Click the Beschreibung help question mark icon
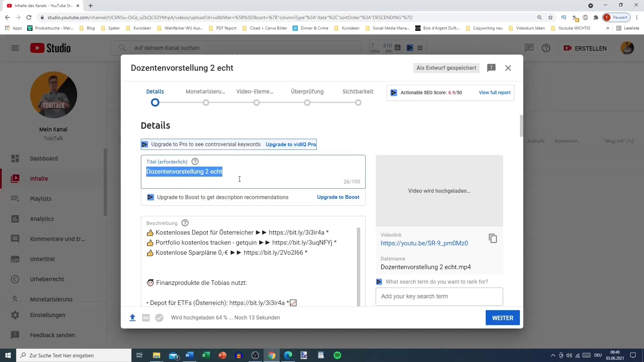The height and width of the screenshot is (362, 644). (185, 223)
